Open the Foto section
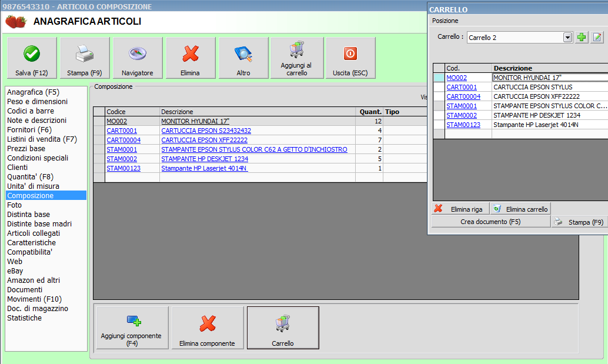This screenshot has width=608, height=364. pyautogui.click(x=14, y=205)
